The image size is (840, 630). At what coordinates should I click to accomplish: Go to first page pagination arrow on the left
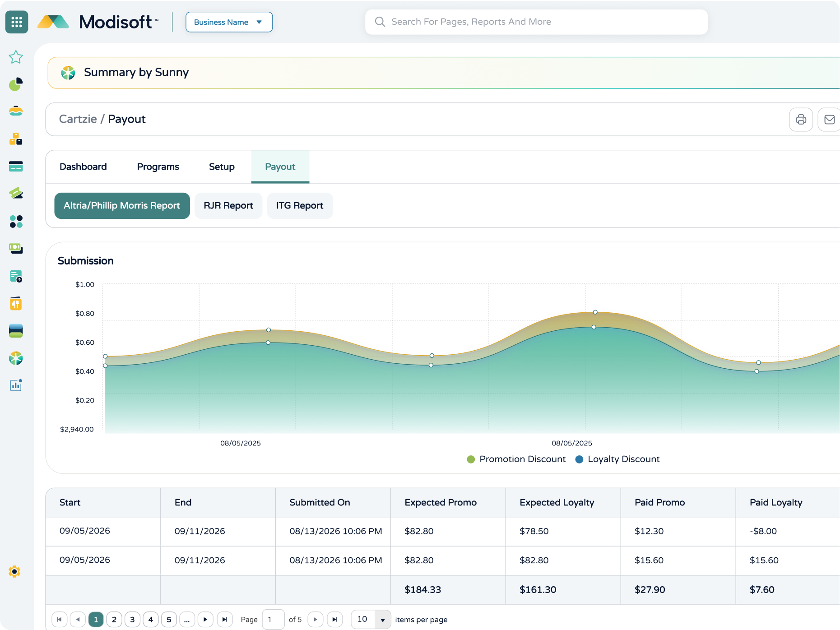click(60, 620)
